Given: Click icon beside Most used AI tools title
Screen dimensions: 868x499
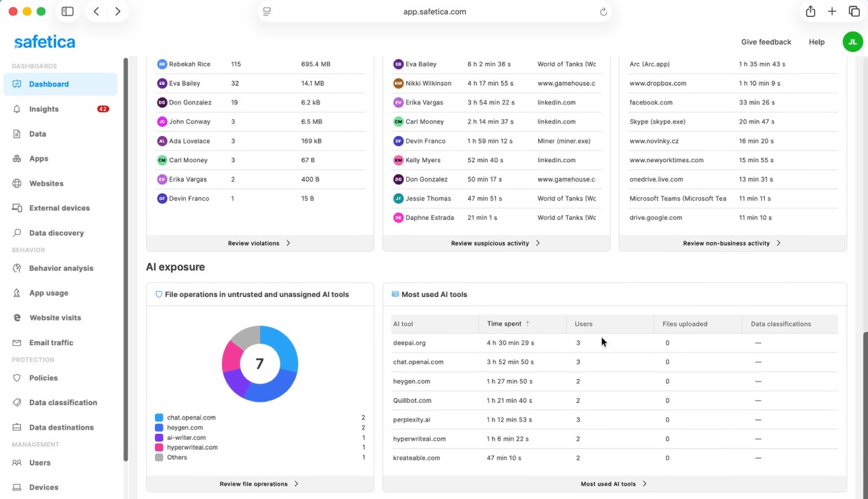Looking at the screenshot, I should coord(395,295).
